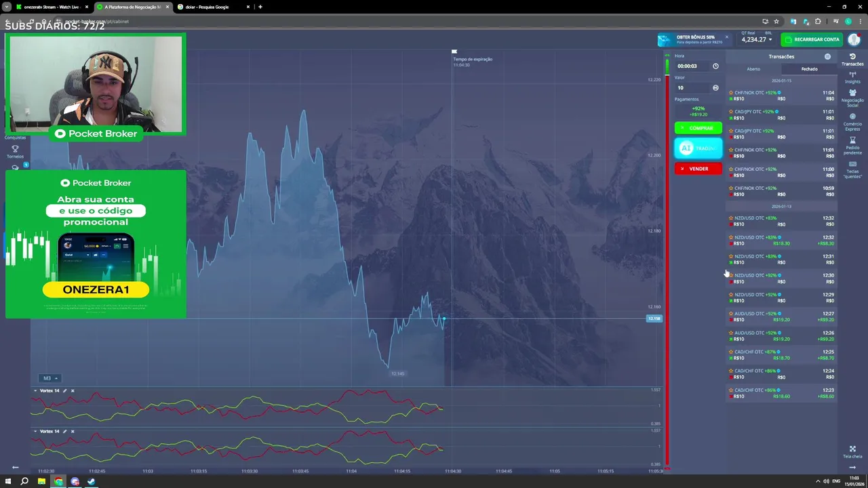Favorite the CAD/CHF OTC 12:23 trade star
This screenshot has height=488, width=868.
tap(731, 390)
